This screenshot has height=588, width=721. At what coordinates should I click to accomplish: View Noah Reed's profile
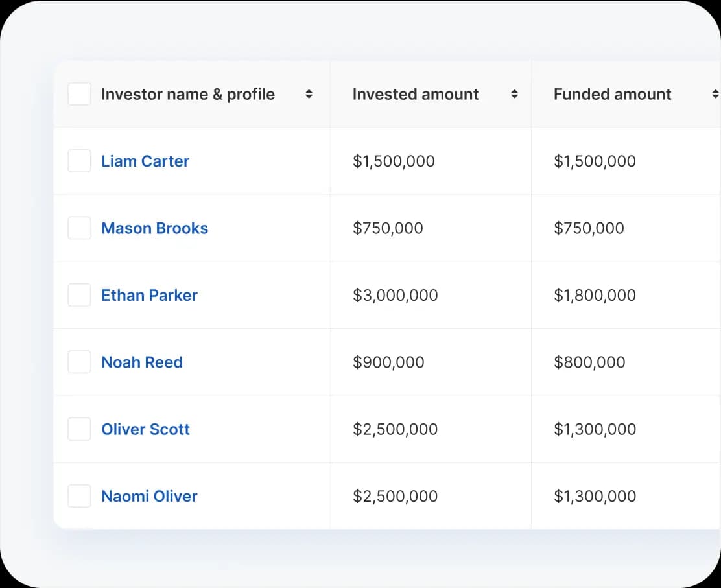[x=142, y=362]
